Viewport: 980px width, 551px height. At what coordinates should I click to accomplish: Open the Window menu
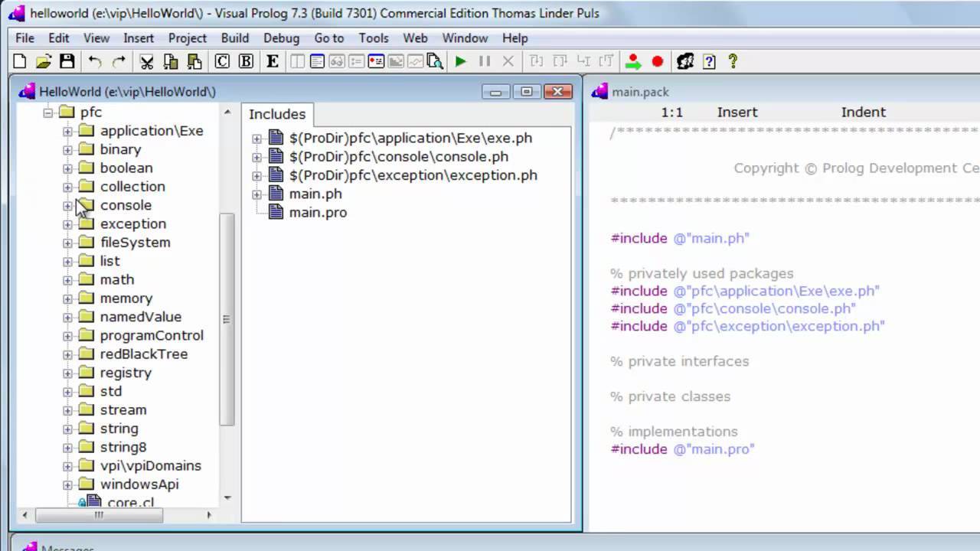(465, 37)
